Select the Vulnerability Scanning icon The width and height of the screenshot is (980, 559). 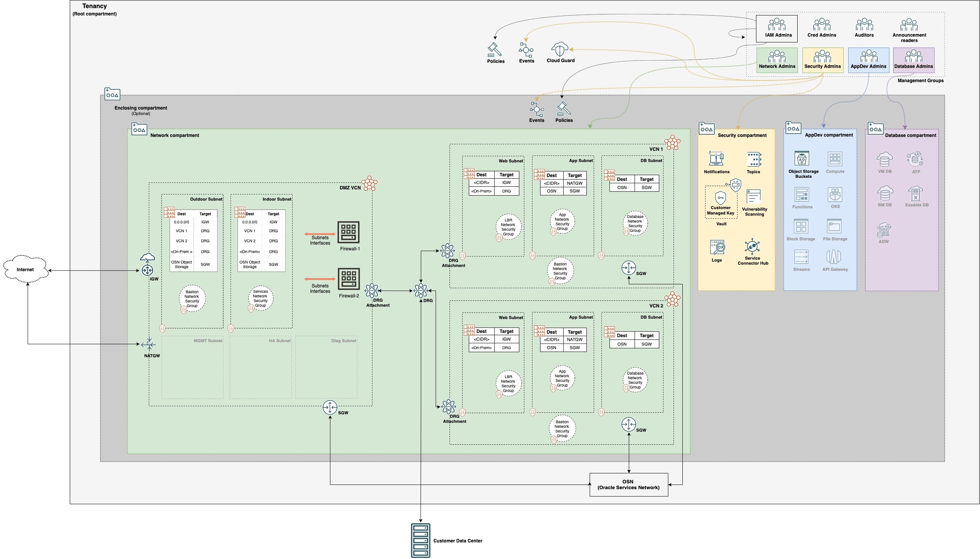point(754,196)
